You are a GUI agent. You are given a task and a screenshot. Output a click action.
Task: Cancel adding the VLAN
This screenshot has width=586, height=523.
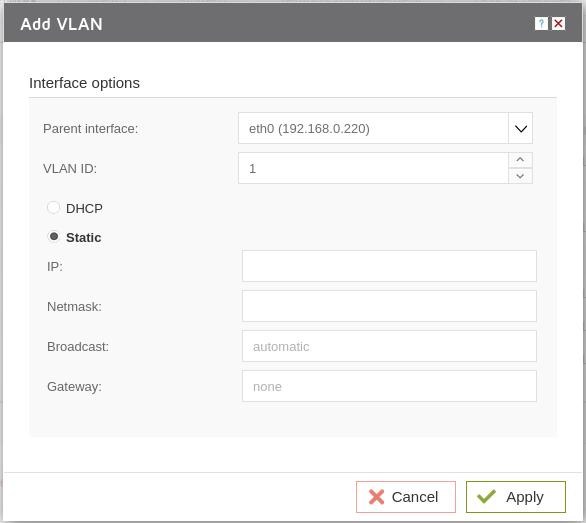405,497
